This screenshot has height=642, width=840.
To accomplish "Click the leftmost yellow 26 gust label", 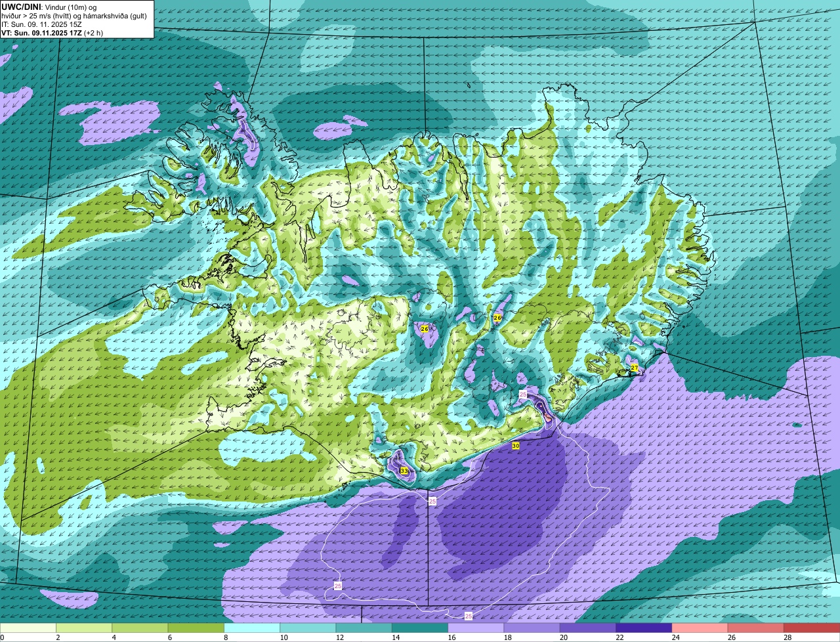I will [x=425, y=328].
